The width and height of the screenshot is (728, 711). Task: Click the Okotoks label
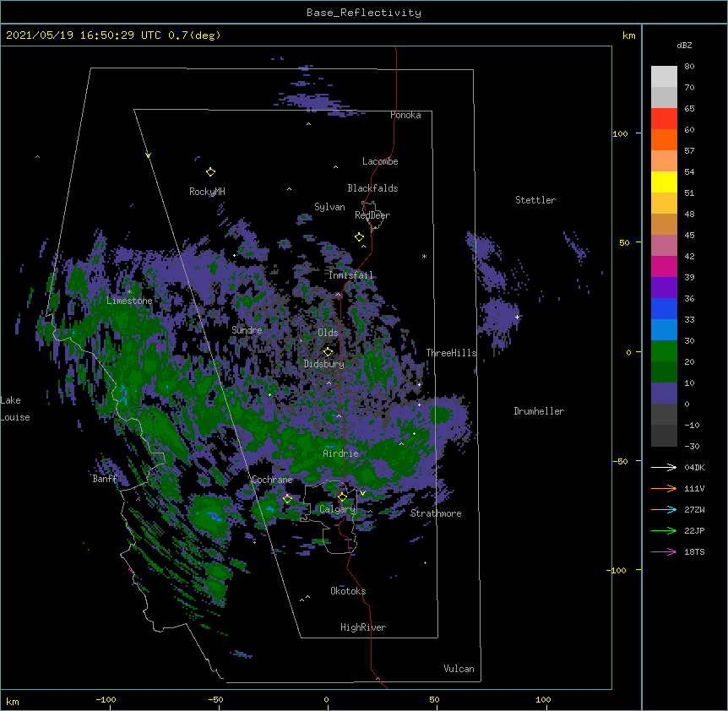click(348, 591)
